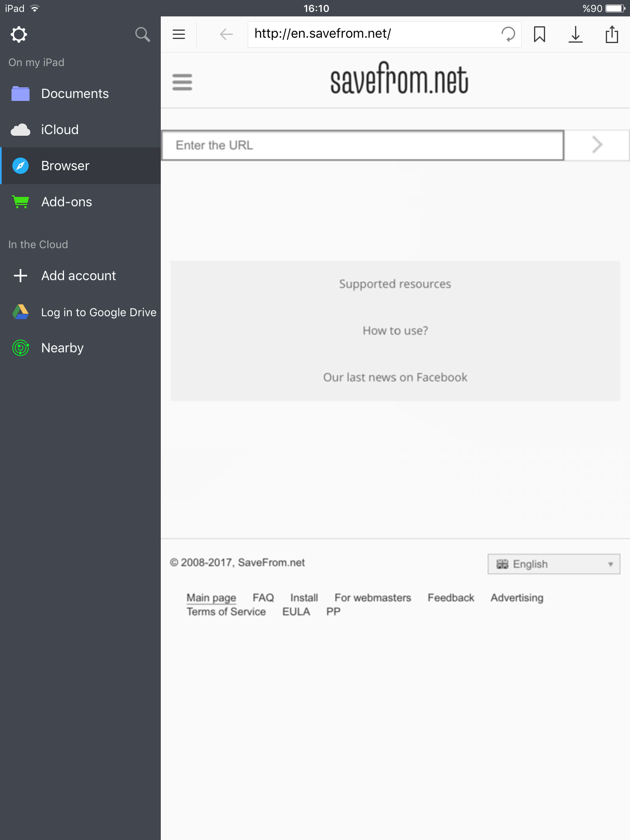This screenshot has width=630, height=840.
Task: Open the Install footer link
Action: coord(304,598)
